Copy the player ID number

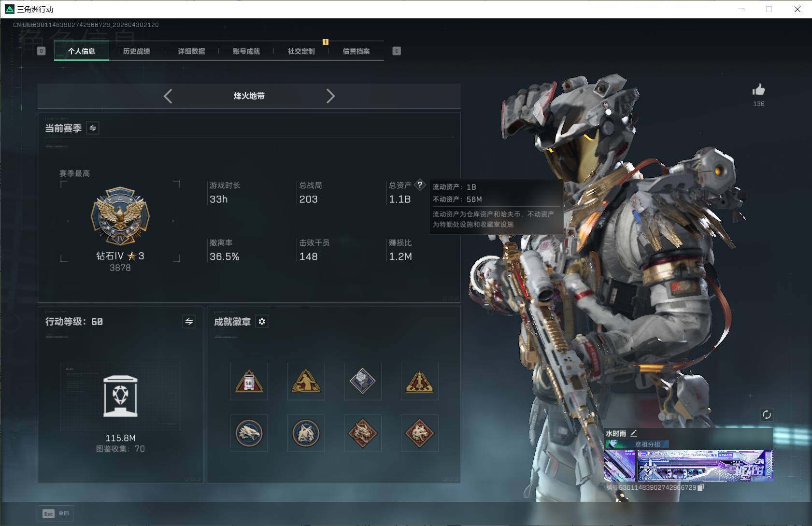pyautogui.click(x=701, y=487)
